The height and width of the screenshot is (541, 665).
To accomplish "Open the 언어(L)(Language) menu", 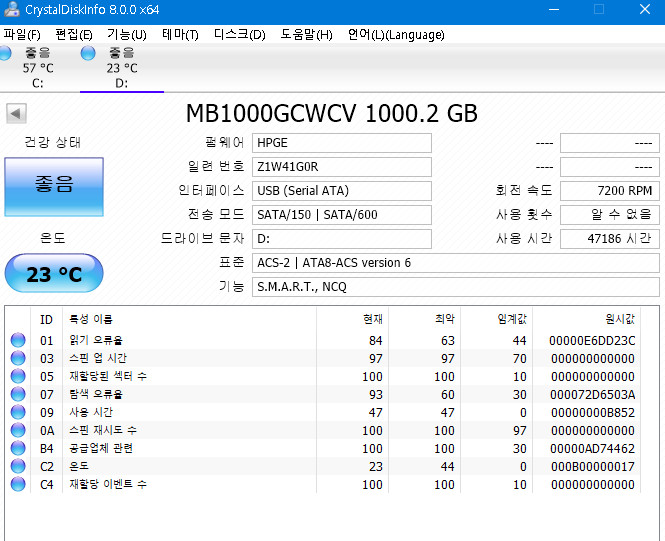I will tap(396, 35).
